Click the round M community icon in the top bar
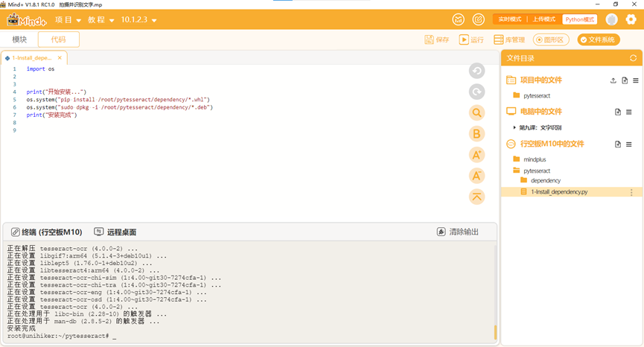 click(459, 19)
